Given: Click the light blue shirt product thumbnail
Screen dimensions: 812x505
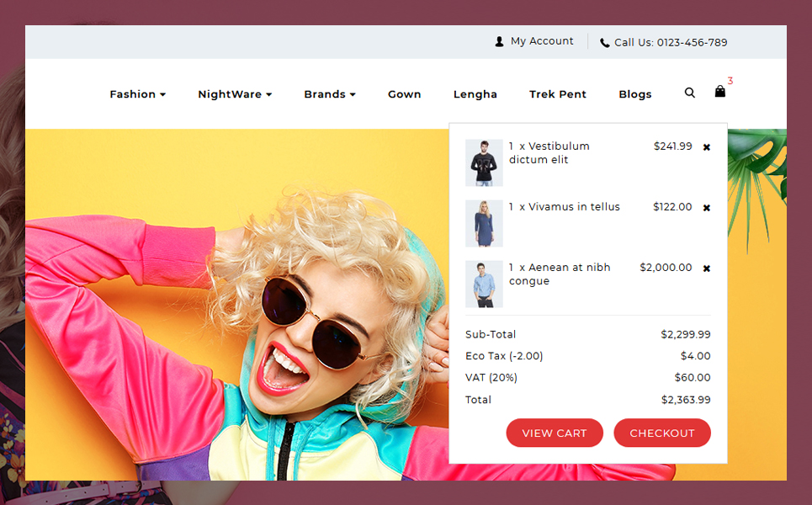Looking at the screenshot, I should (484, 284).
